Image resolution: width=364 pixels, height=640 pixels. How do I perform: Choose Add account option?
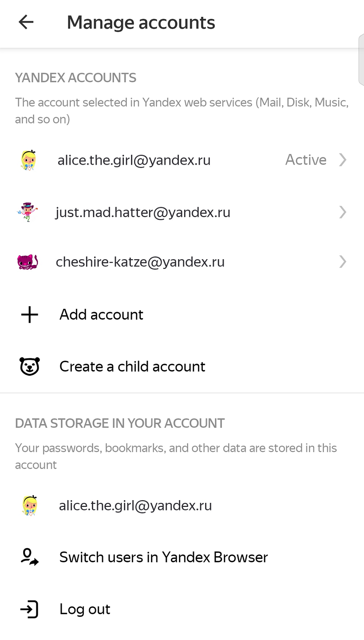[182, 315]
